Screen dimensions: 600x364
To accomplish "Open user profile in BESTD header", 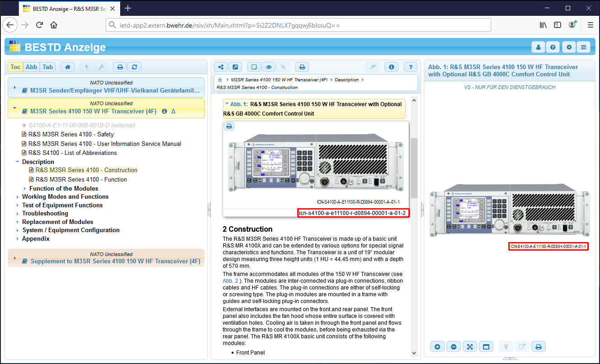I will [x=538, y=47].
